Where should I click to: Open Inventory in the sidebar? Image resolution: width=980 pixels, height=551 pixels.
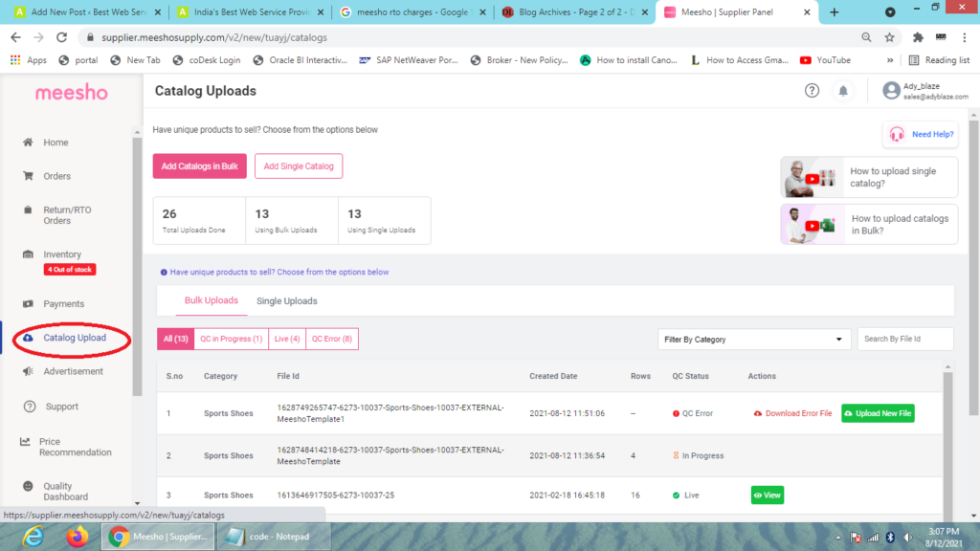[62, 254]
